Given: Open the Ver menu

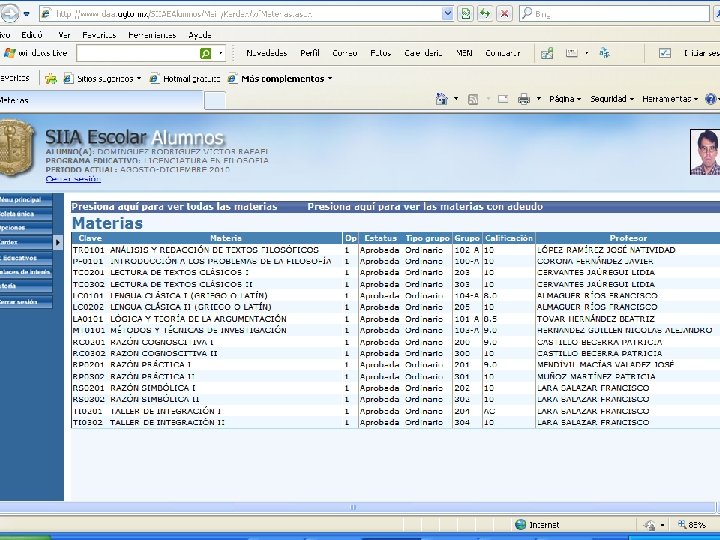Looking at the screenshot, I should [64, 35].
